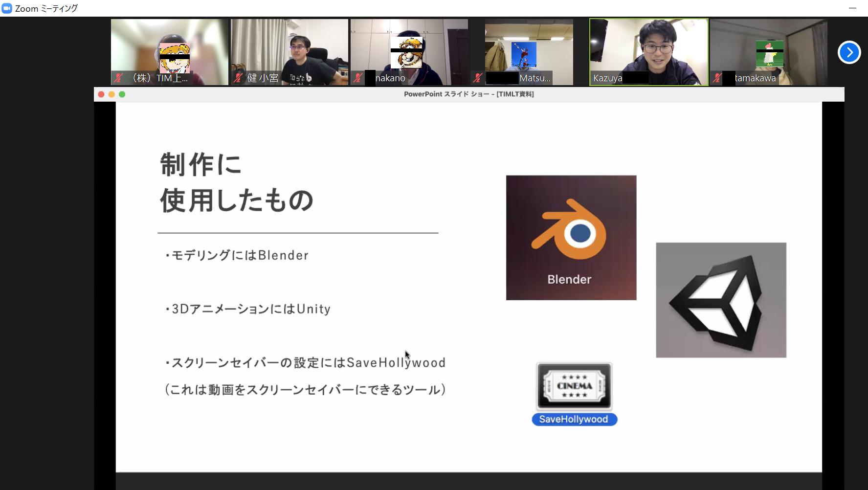The height and width of the screenshot is (490, 868).
Task: Click muted microphone icon on TIM tile
Action: tap(118, 78)
